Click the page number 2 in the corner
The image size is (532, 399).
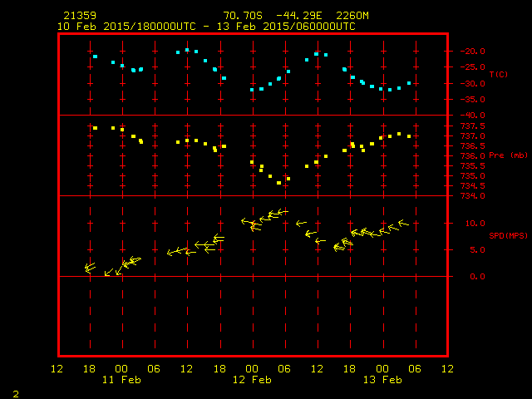16,394
